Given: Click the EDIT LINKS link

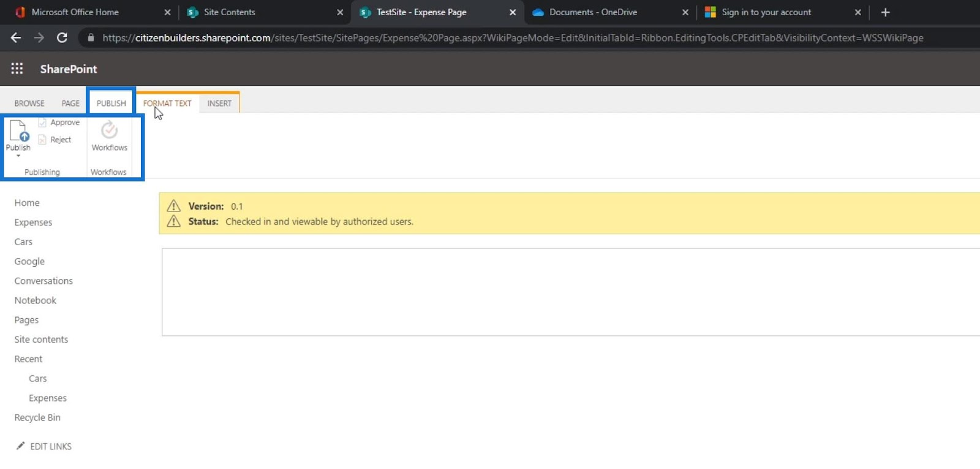Looking at the screenshot, I should point(51,446).
